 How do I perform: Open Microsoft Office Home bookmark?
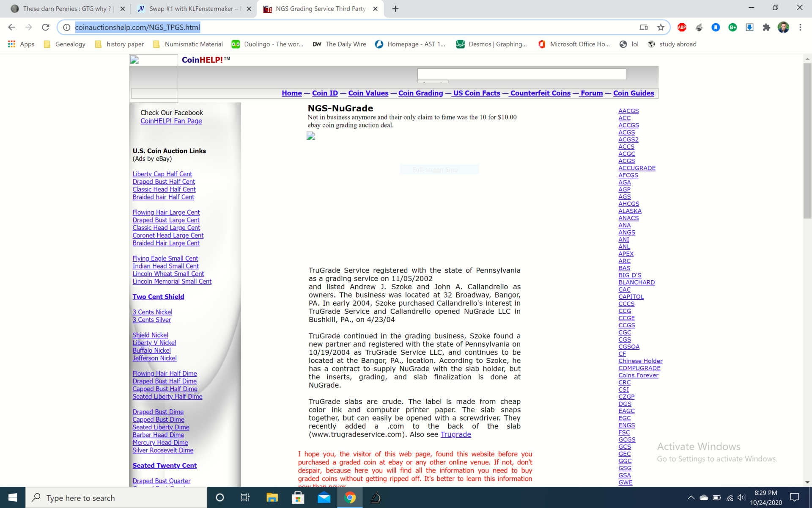(574, 44)
